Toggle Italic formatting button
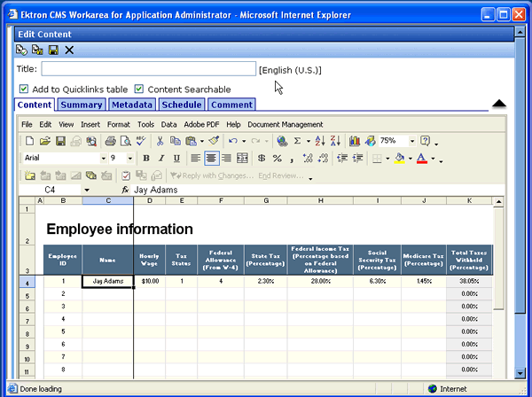Viewport: 532px width, 397px height. (161, 158)
